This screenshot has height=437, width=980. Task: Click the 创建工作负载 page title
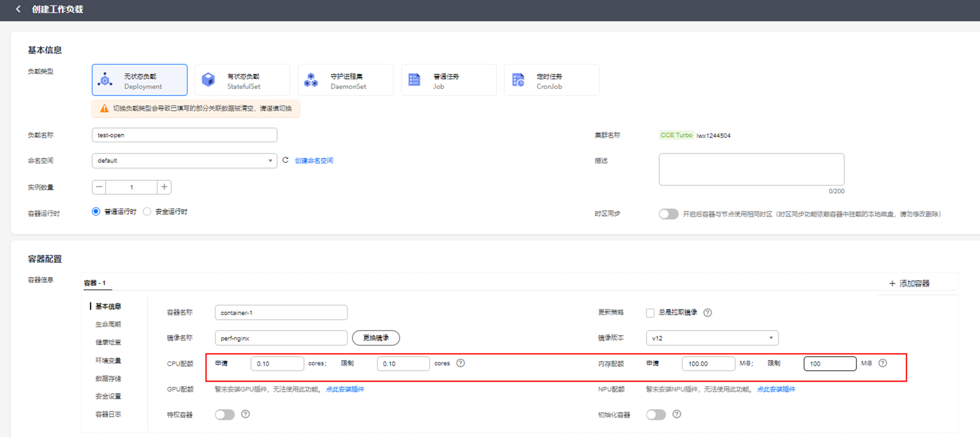point(57,9)
